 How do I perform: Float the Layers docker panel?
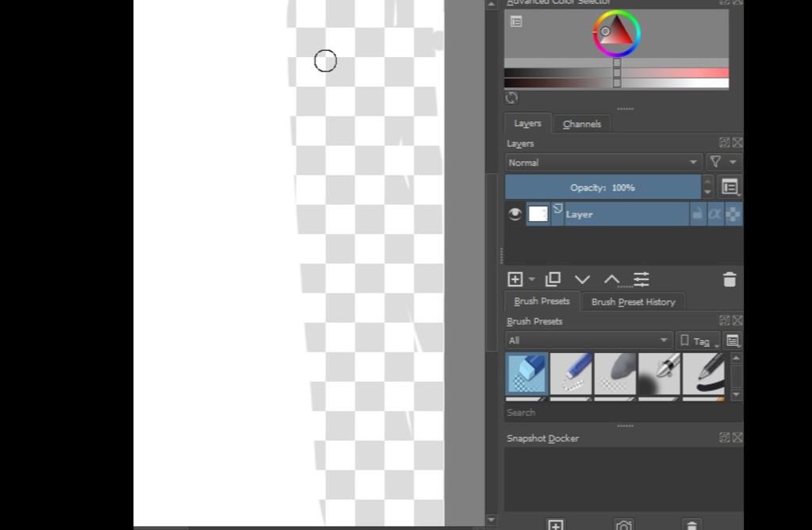[725, 143]
